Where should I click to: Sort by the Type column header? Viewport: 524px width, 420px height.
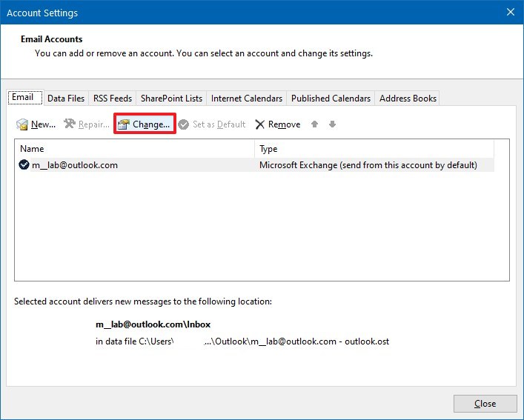(374, 149)
